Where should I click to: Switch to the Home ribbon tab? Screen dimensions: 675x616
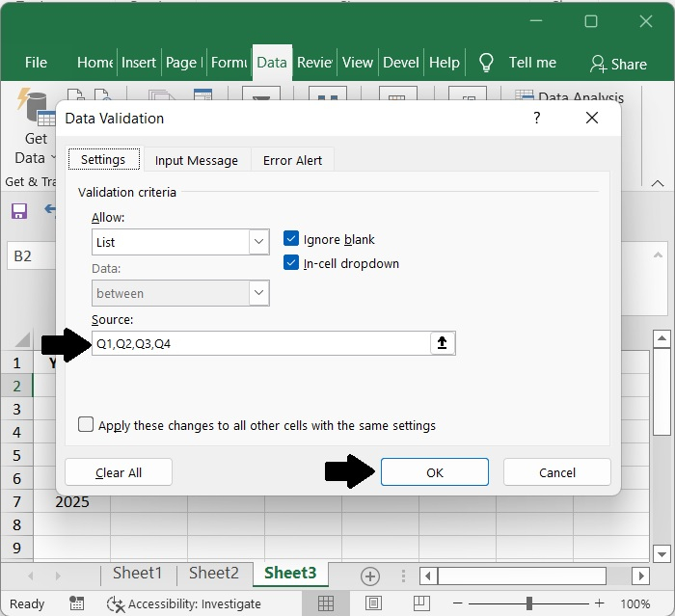click(x=95, y=63)
